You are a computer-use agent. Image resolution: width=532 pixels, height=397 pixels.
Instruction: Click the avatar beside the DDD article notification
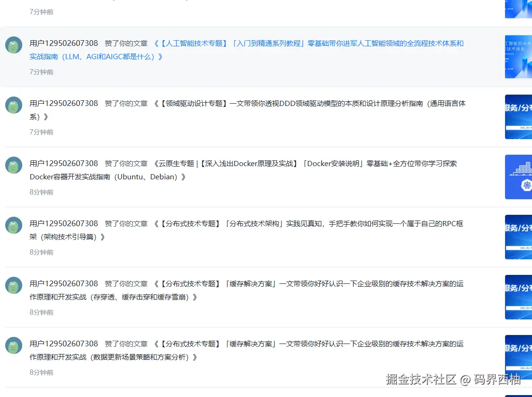pos(14,105)
